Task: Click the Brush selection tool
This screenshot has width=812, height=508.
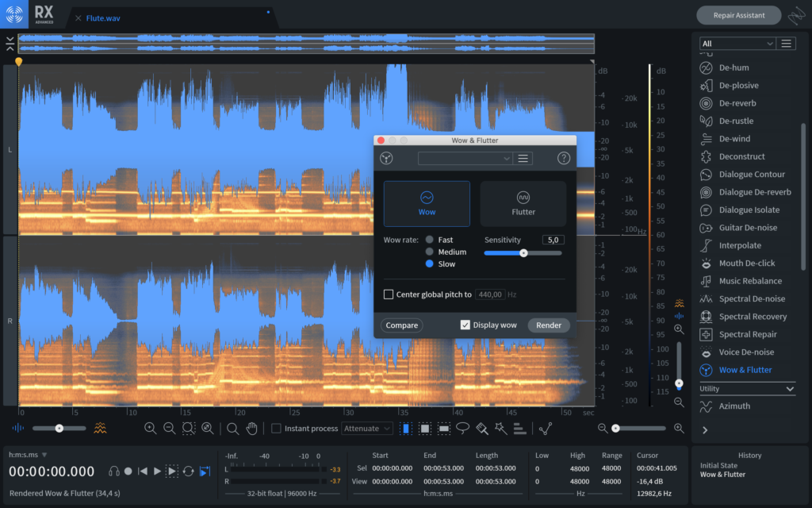Action: [481, 429]
